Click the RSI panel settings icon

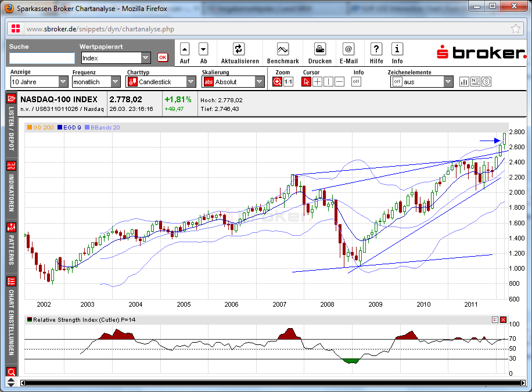click(495, 320)
